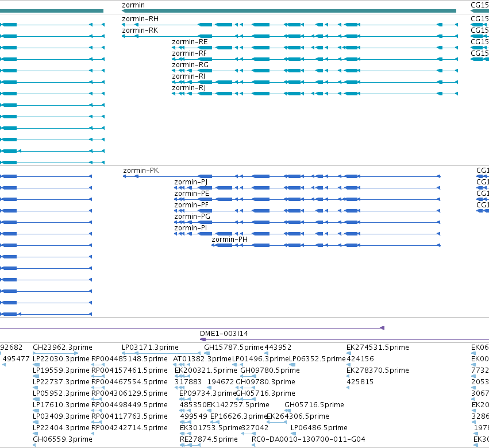
Task: Click the GH09780.3prime EST label
Action: pyautogui.click(x=265, y=382)
